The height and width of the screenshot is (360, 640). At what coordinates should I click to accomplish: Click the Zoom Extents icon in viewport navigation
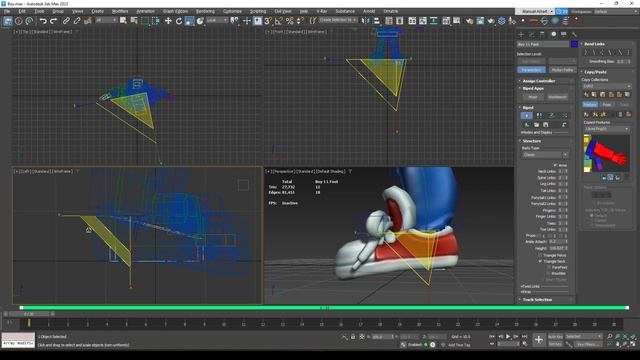tap(625, 336)
